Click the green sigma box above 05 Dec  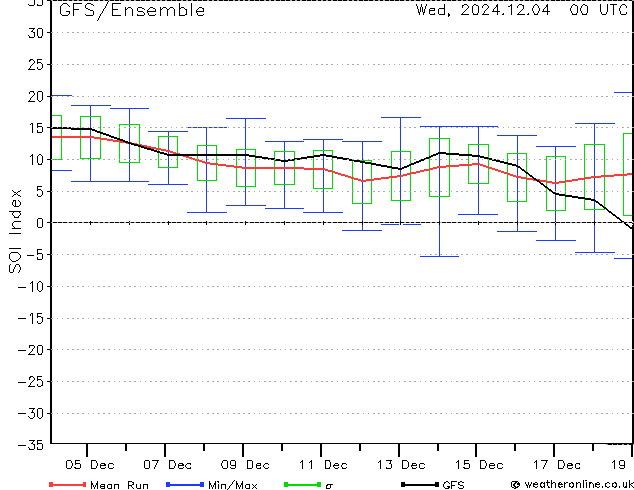pyautogui.click(x=91, y=137)
